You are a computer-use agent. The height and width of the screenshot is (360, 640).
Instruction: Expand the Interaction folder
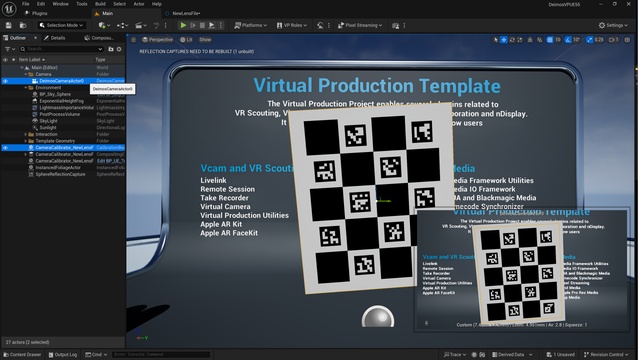point(26,134)
